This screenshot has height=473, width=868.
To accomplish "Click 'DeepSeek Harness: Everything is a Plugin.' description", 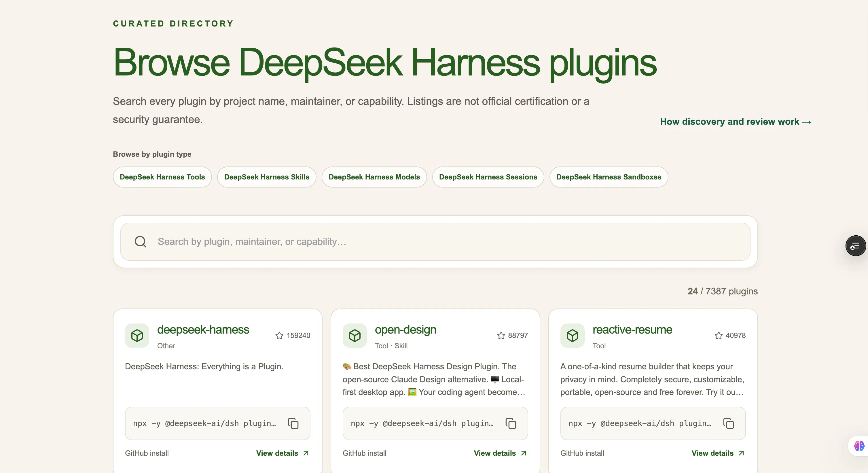I will [x=204, y=366].
